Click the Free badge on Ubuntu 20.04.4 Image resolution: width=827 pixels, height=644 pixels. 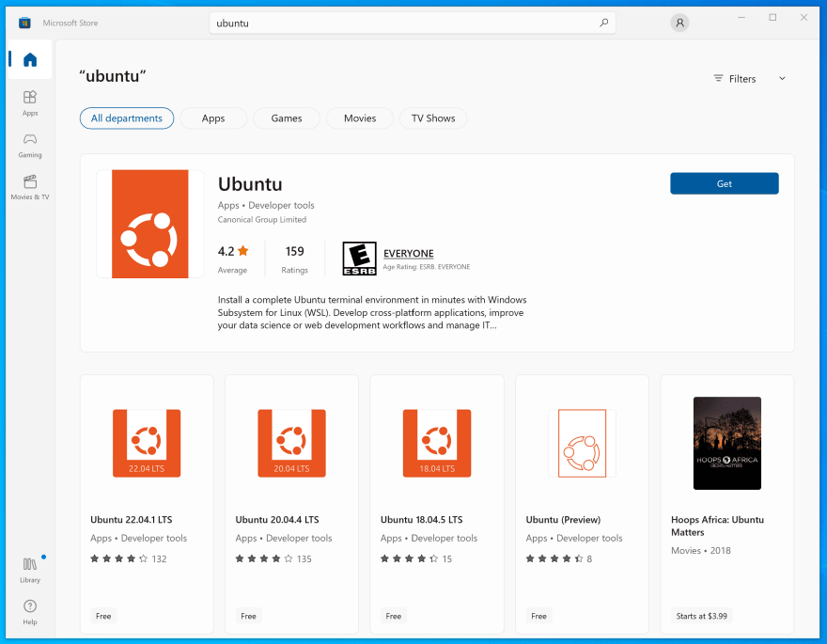(248, 616)
